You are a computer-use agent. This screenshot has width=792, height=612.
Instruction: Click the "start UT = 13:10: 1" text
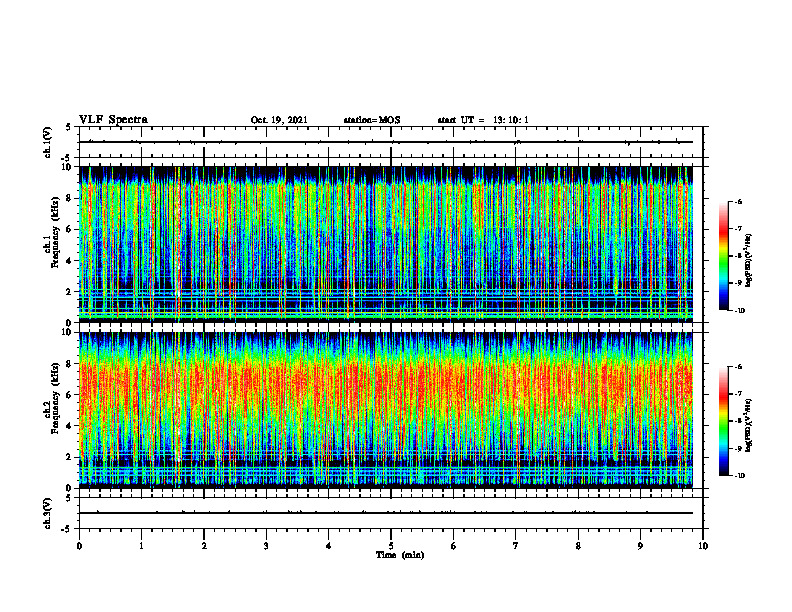483,120
